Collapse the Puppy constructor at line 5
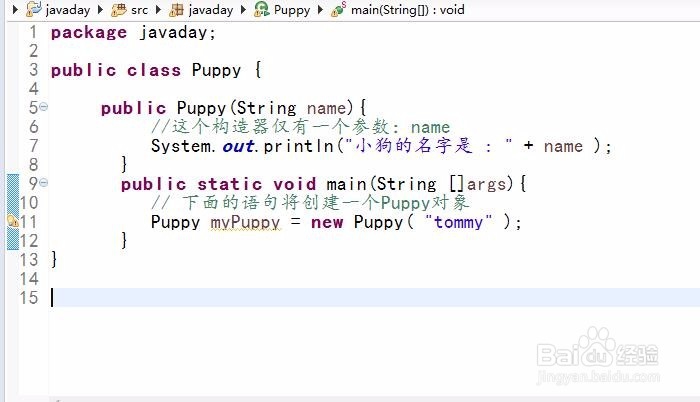 coord(44,107)
